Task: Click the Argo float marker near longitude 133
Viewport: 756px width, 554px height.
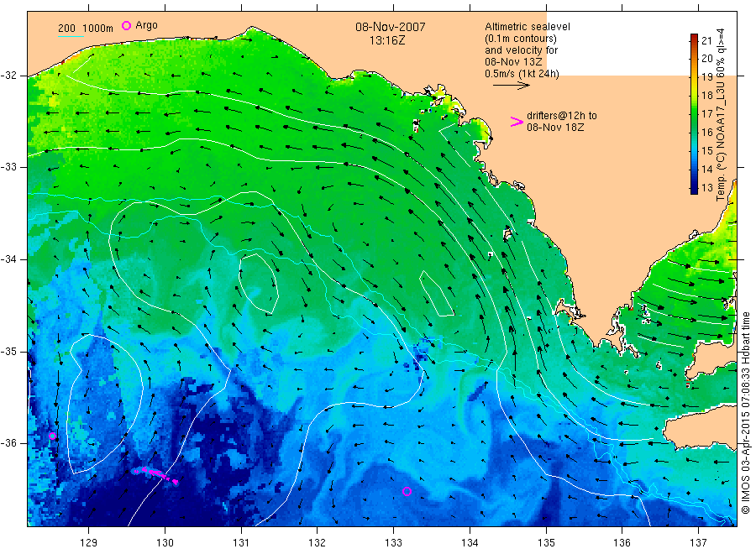Action: click(x=407, y=491)
